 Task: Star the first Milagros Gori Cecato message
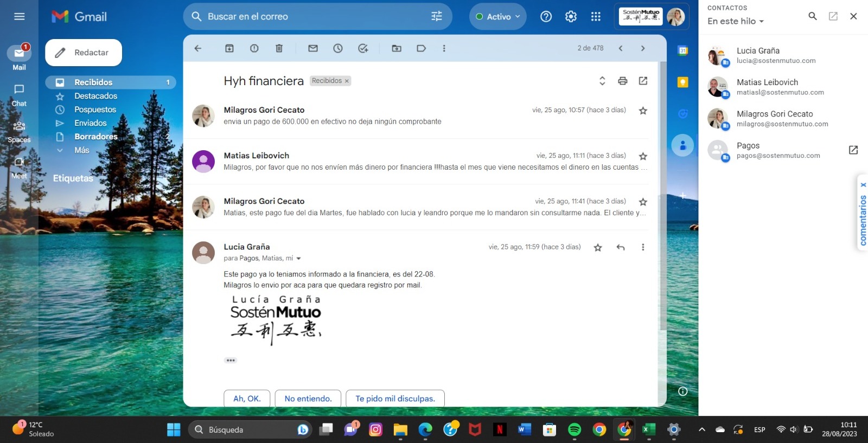[643, 111]
